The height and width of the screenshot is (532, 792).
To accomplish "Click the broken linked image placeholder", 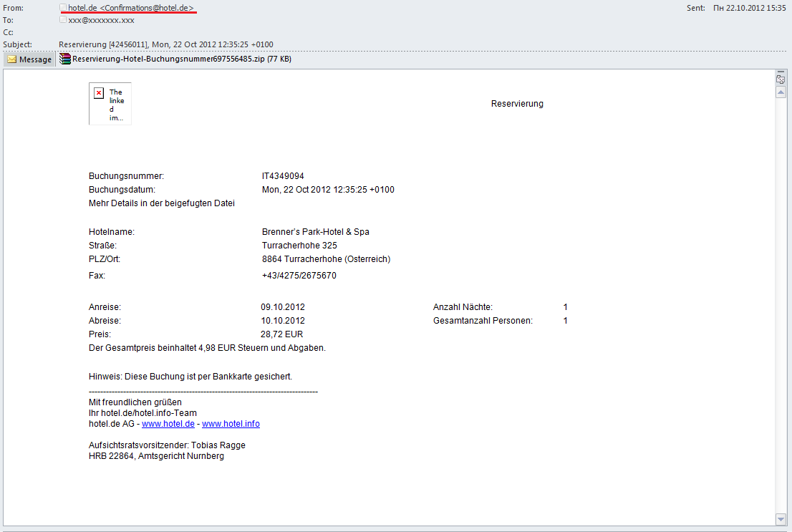I will click(110, 104).
